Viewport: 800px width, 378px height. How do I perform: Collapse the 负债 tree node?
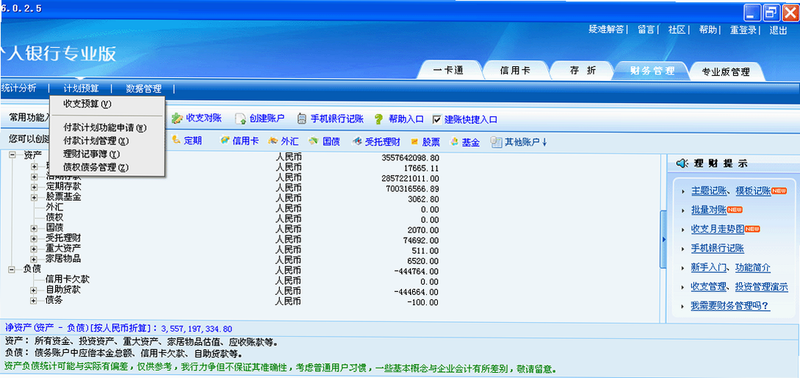(12, 269)
